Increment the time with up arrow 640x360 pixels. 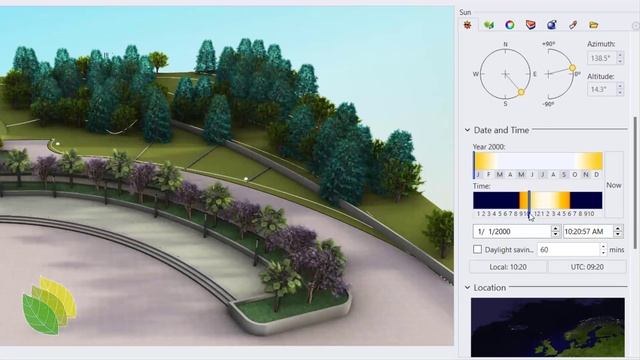(x=618, y=228)
